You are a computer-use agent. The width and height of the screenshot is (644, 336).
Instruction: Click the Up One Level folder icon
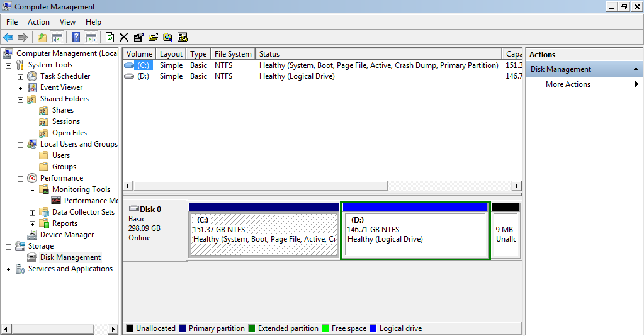pyautogui.click(x=42, y=37)
